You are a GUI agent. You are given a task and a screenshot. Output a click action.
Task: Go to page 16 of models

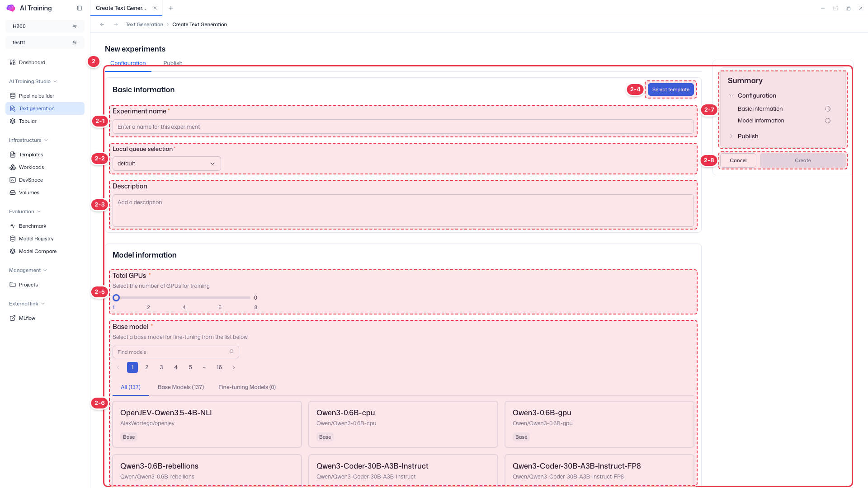219,367
